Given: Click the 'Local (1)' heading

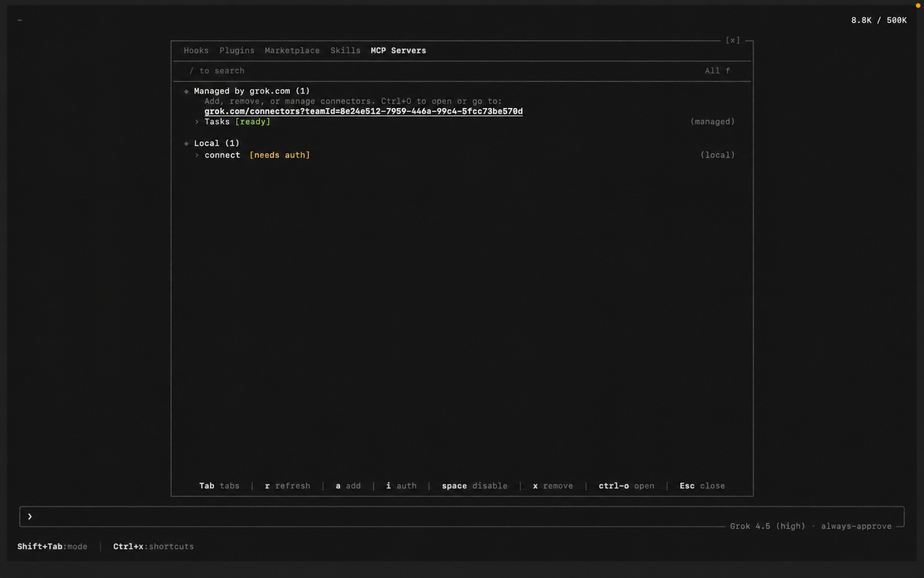Looking at the screenshot, I should [217, 143].
